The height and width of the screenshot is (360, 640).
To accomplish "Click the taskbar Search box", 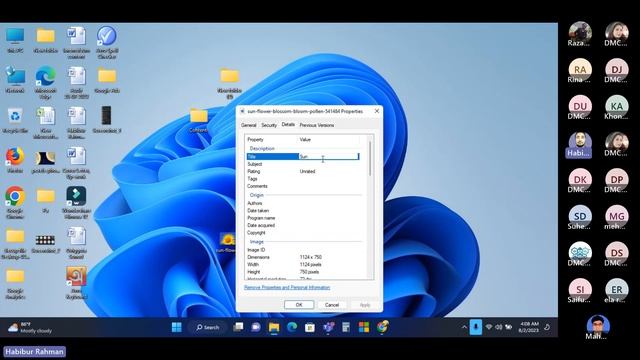I will tap(208, 327).
